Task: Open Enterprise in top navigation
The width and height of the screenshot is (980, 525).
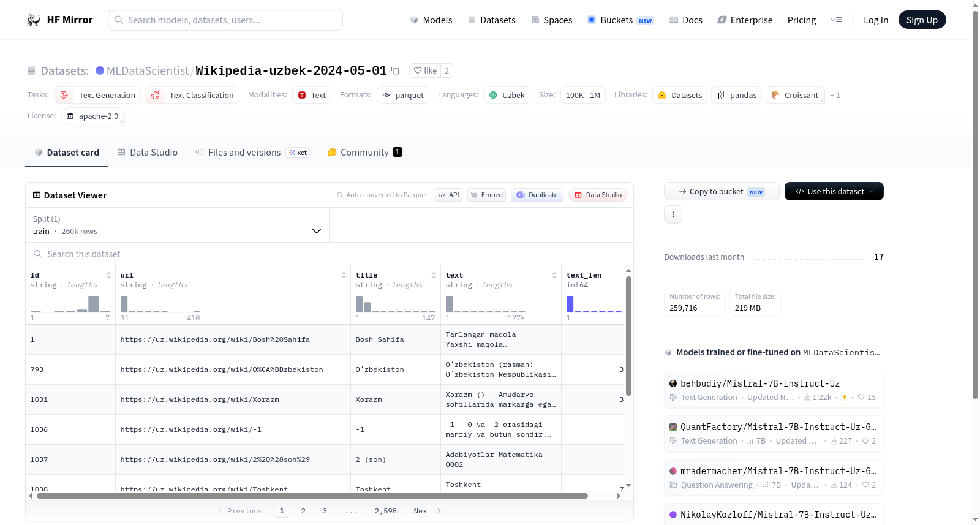Action: click(x=745, y=20)
